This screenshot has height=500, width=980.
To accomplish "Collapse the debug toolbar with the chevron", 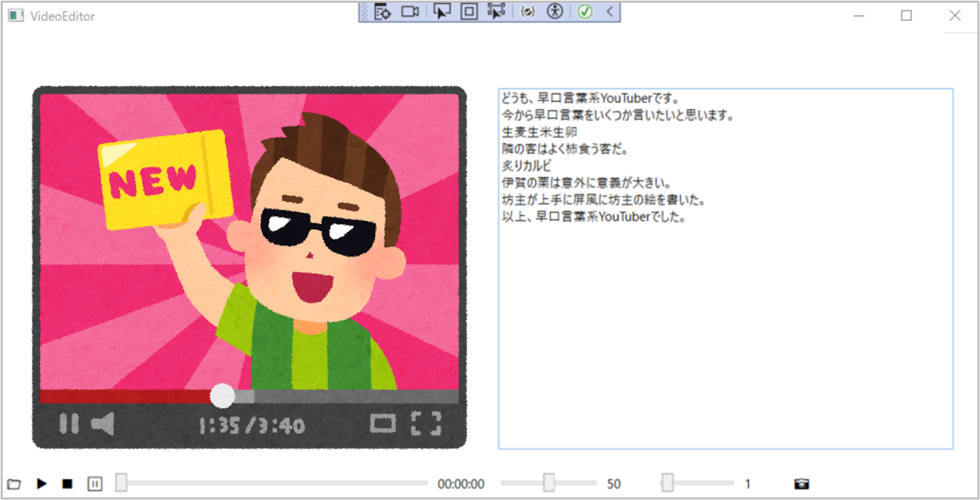I will pos(610,12).
